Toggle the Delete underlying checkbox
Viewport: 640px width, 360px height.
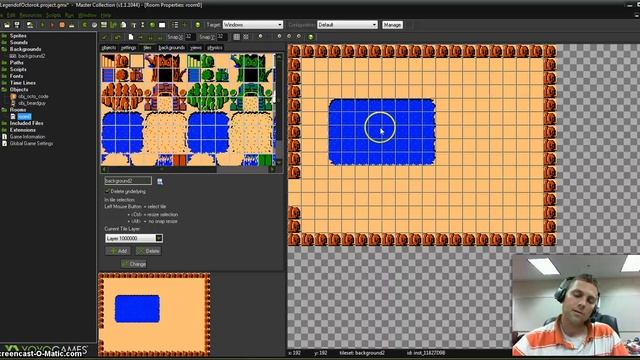(107, 191)
